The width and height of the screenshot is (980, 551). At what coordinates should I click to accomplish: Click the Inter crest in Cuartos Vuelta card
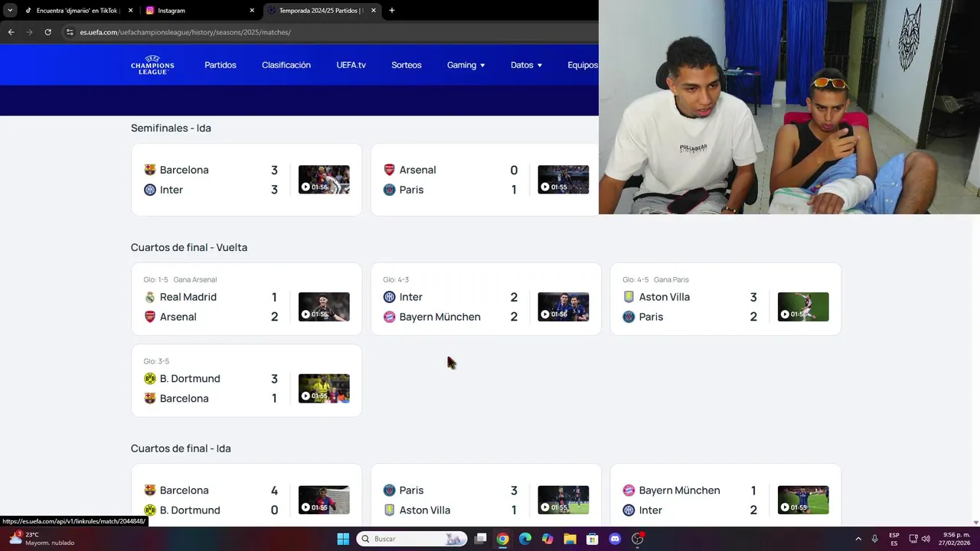click(389, 297)
